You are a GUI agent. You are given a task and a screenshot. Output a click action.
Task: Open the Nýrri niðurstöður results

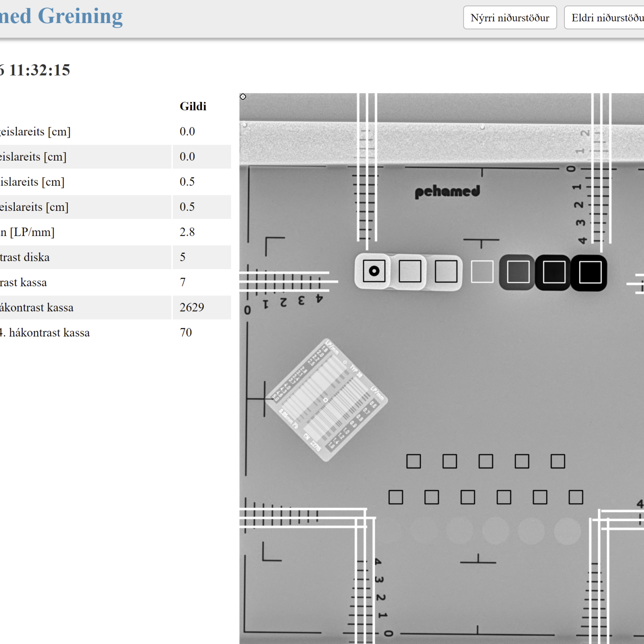coord(509,18)
